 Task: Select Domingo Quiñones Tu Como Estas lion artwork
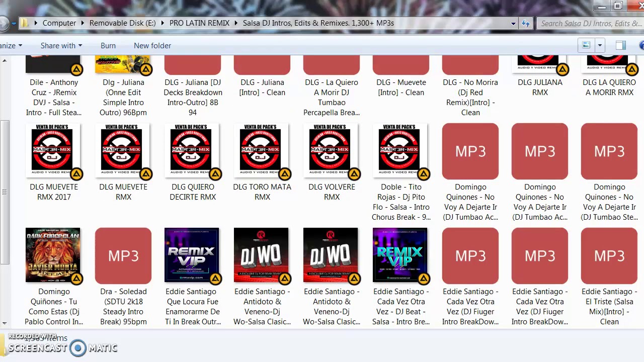point(54,256)
